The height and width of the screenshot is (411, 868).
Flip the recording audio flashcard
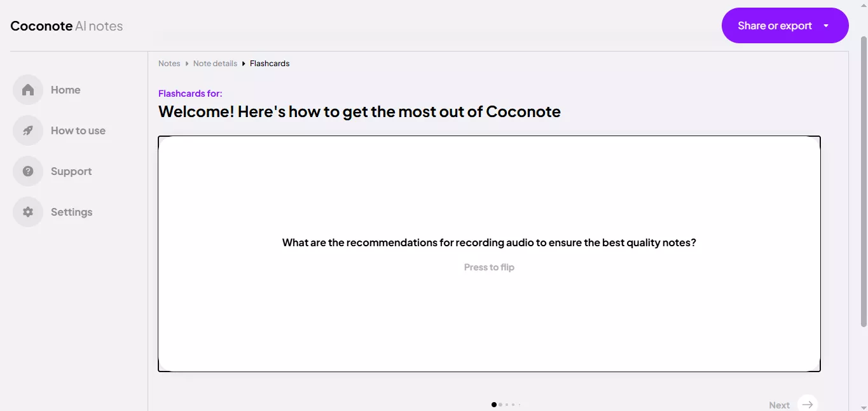tap(489, 252)
